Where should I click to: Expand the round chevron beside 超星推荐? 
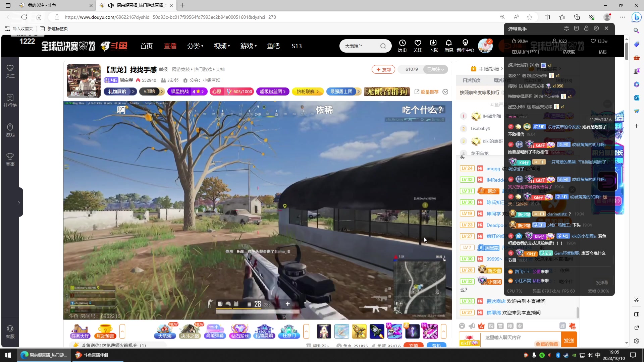(x=445, y=92)
